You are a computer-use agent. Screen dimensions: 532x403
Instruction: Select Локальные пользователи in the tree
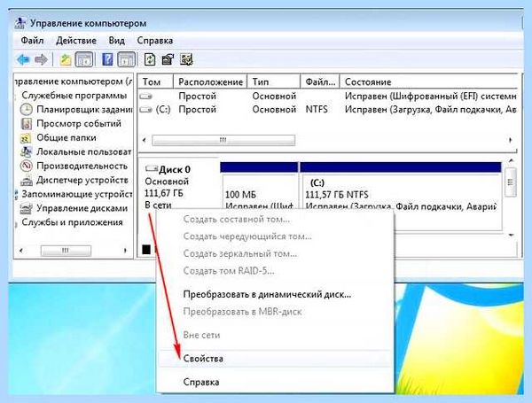pos(84,151)
